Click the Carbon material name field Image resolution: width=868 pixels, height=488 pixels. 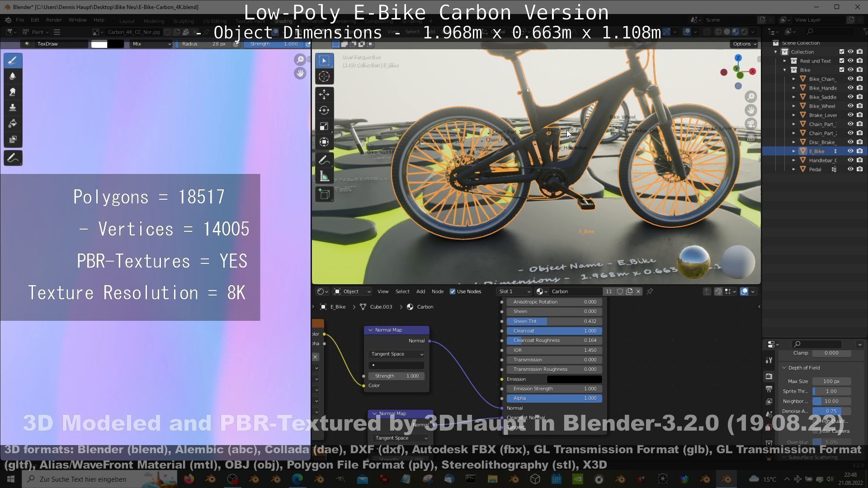[575, 291]
